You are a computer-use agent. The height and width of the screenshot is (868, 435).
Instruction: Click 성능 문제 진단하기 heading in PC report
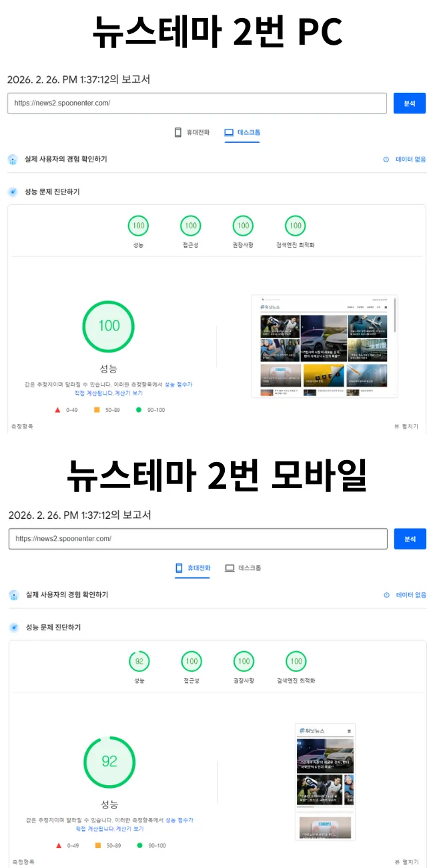point(52,192)
